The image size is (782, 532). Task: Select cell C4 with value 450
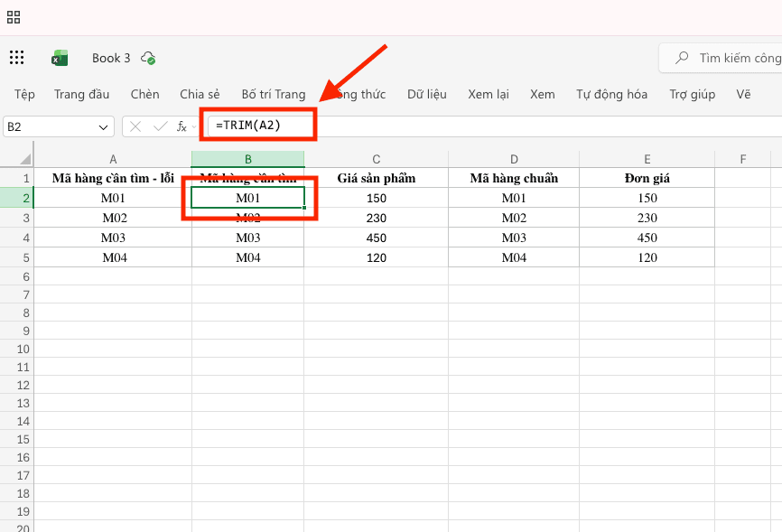click(x=377, y=238)
